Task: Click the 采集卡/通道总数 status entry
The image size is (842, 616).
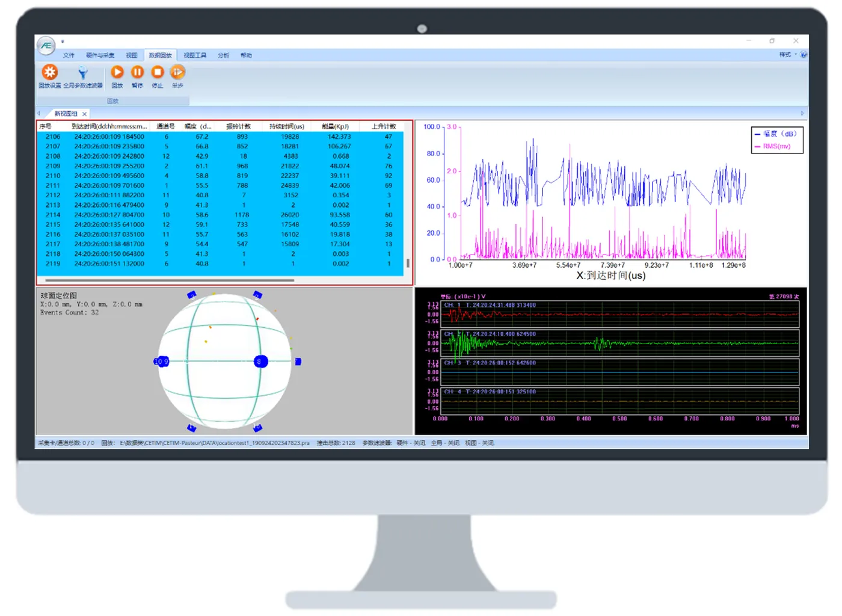Action: click(x=66, y=443)
